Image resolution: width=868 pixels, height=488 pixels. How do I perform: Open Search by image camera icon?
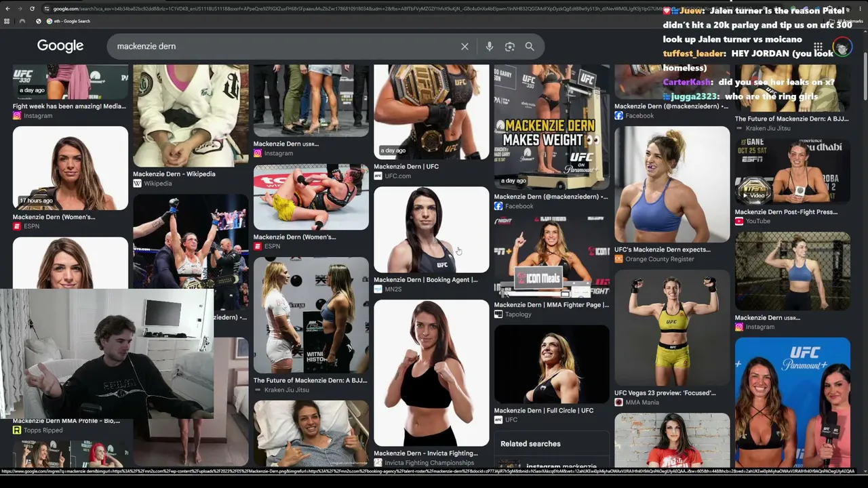(510, 46)
